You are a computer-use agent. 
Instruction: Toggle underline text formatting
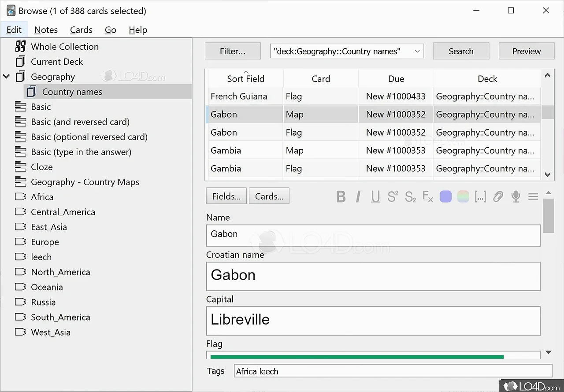pos(375,196)
